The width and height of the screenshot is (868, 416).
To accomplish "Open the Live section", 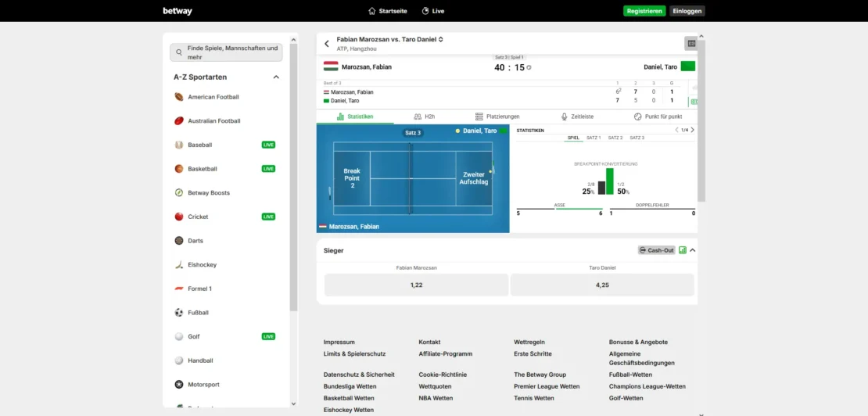I will 433,11.
